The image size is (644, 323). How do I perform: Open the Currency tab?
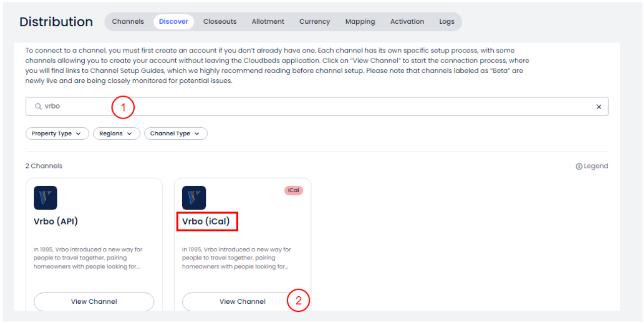[x=314, y=22]
